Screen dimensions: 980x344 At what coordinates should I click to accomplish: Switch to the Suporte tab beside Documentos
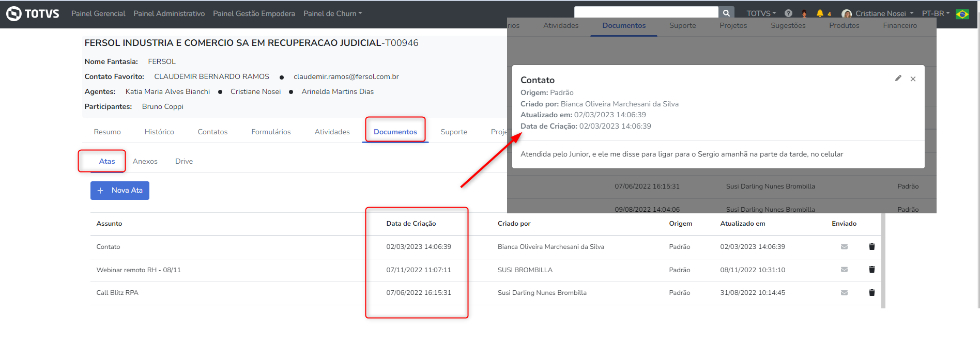454,132
